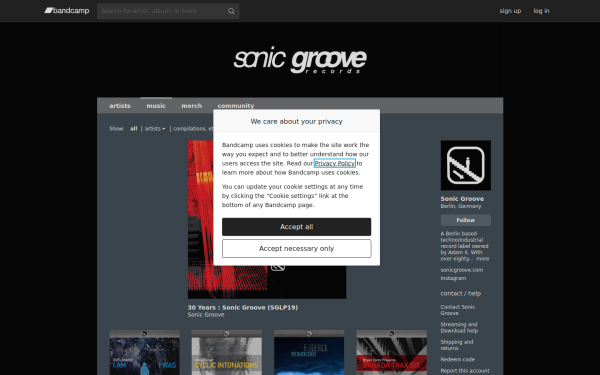The height and width of the screenshot is (375, 600).
Task: Open the Cyclic Intonations album thumbnail
Action: click(x=227, y=352)
